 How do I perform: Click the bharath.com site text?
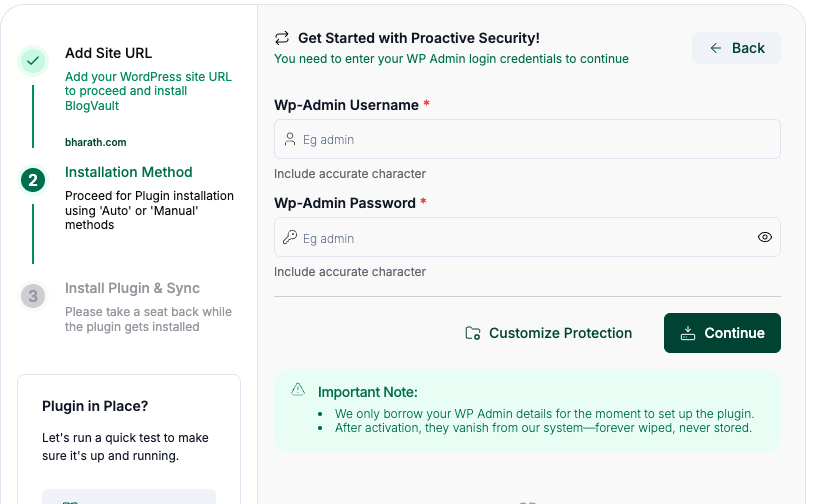(96, 142)
